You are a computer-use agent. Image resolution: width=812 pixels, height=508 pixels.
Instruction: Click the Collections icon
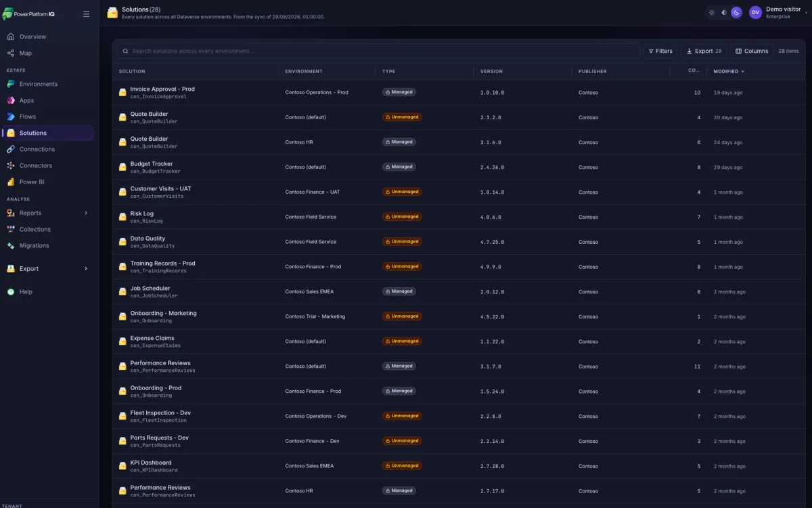[x=11, y=229]
